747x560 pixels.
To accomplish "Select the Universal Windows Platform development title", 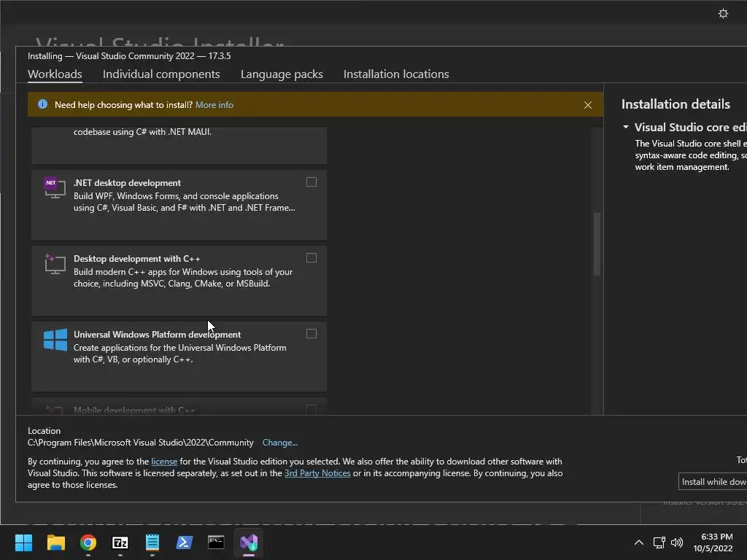I will pyautogui.click(x=158, y=334).
